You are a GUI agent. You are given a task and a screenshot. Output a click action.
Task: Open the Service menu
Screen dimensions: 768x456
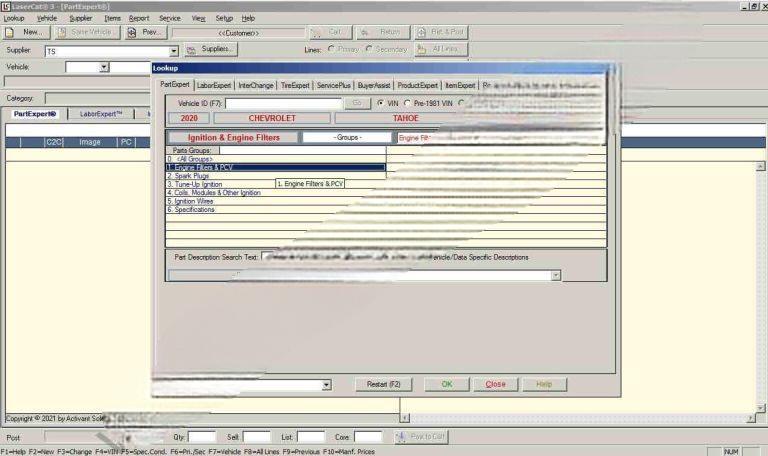[x=170, y=18]
